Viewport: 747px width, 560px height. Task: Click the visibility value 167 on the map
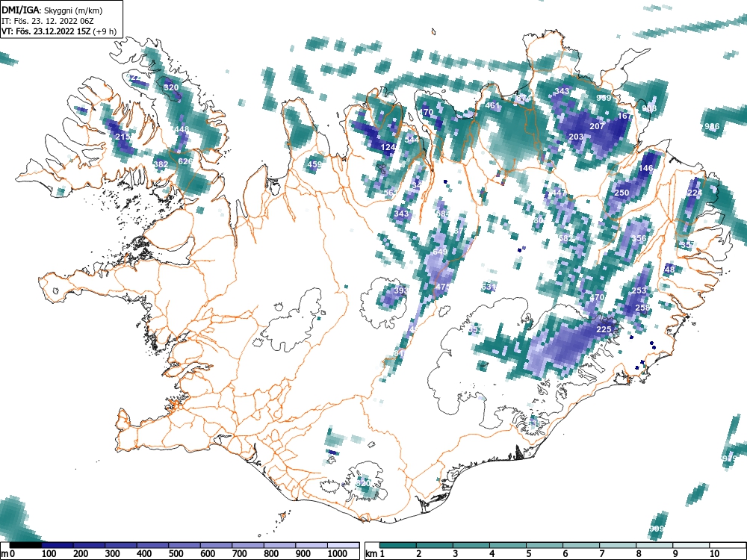click(x=624, y=116)
